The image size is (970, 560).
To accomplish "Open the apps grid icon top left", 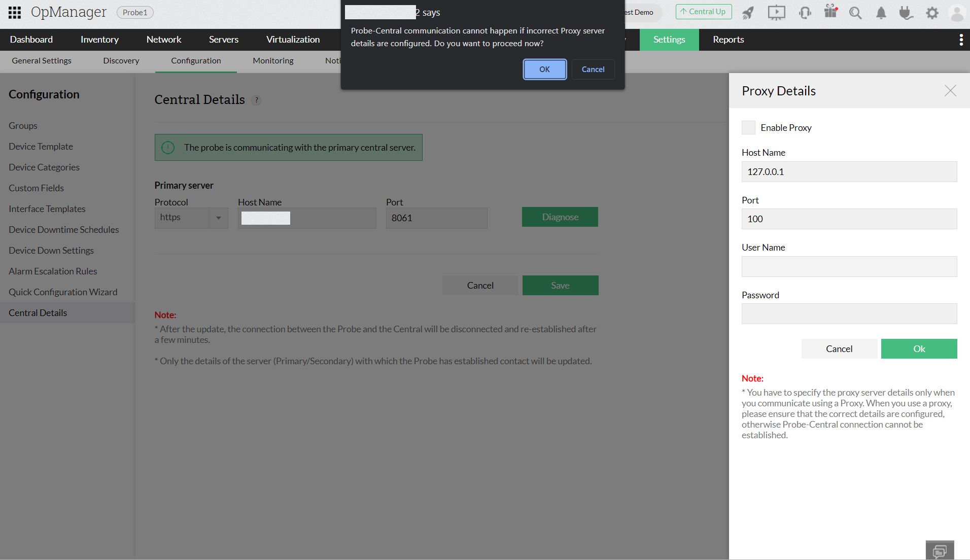I will tap(14, 12).
